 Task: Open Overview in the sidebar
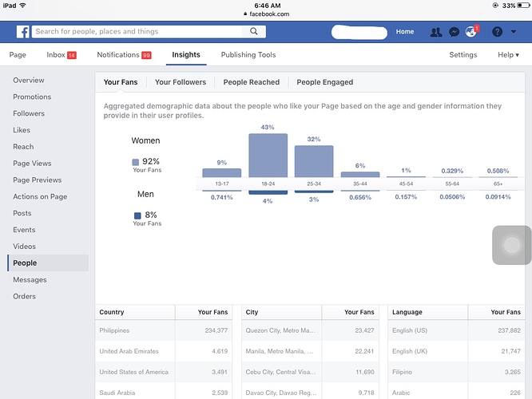29,81
